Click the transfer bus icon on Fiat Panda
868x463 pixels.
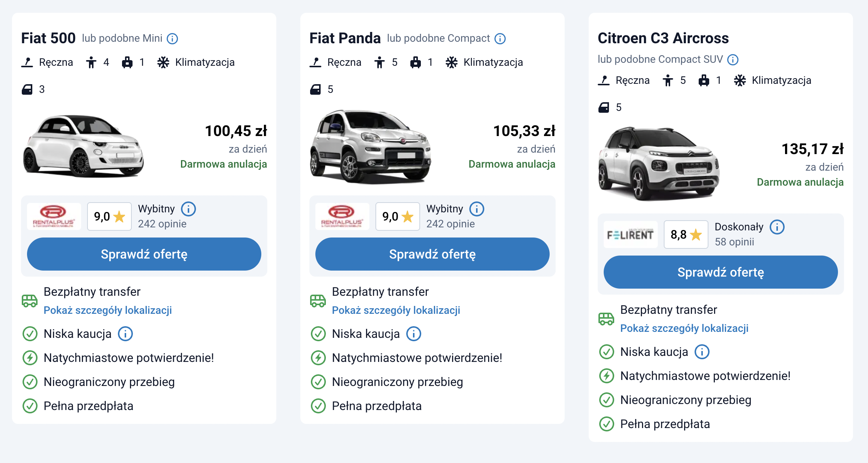(318, 301)
